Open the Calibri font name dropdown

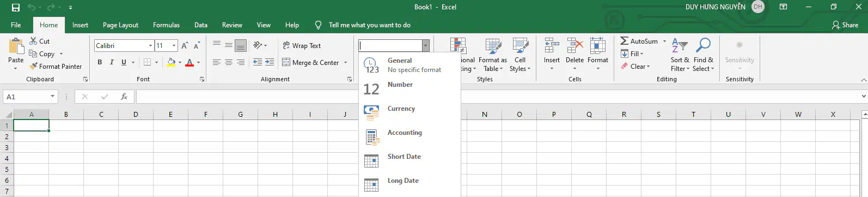(151, 46)
